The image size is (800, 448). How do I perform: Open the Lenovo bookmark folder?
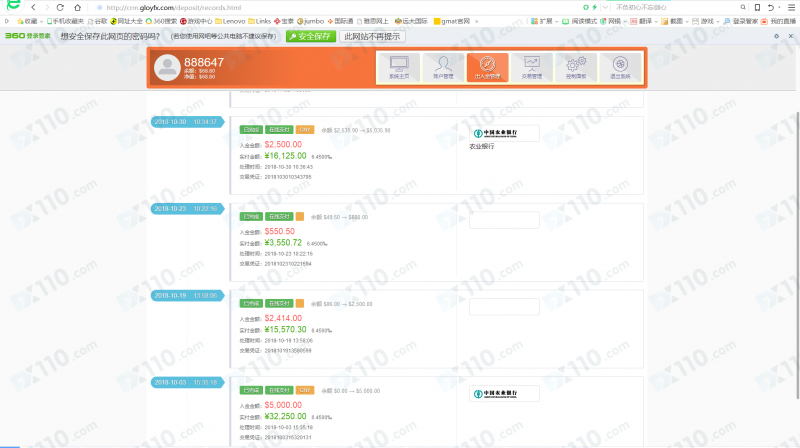click(x=228, y=20)
